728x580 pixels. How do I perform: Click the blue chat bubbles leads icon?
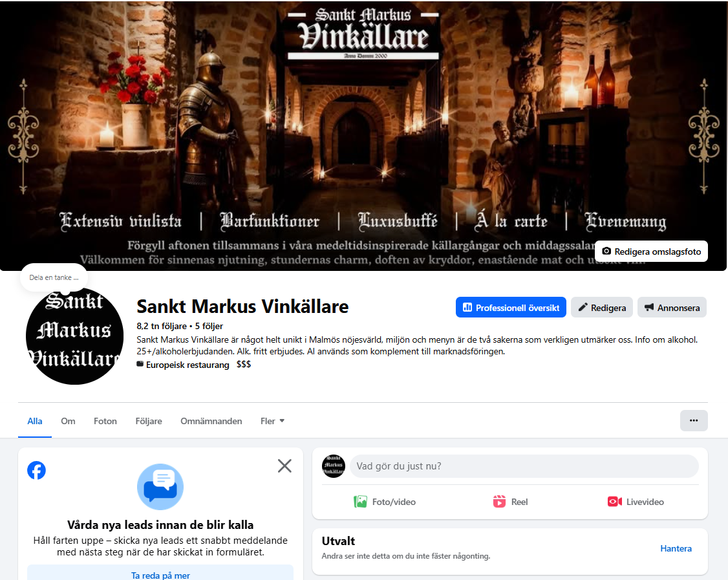[x=160, y=487]
